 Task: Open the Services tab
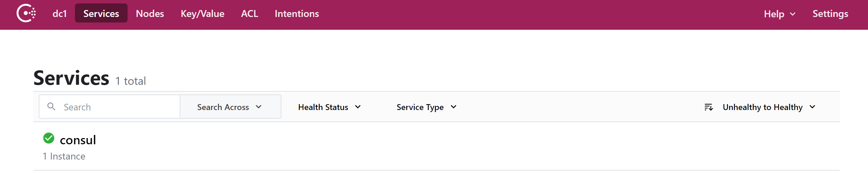click(x=101, y=13)
